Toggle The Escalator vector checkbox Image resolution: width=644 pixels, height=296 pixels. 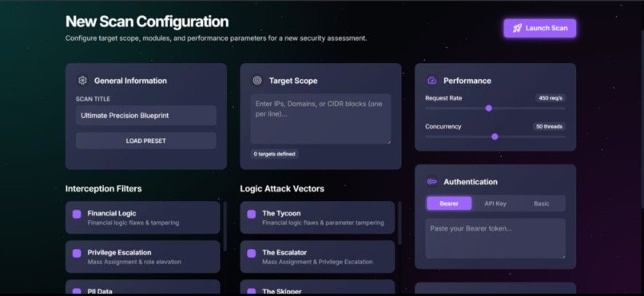coord(252,254)
